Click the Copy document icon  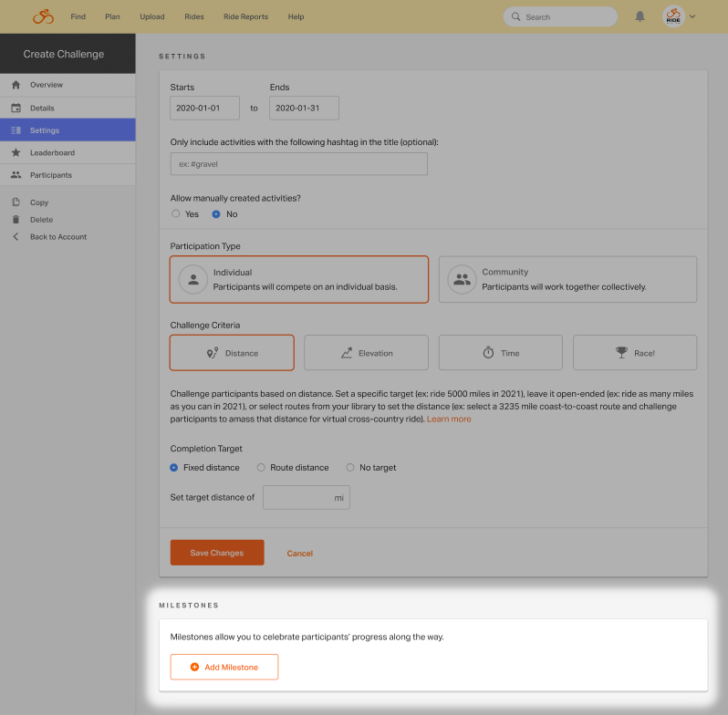click(x=16, y=202)
